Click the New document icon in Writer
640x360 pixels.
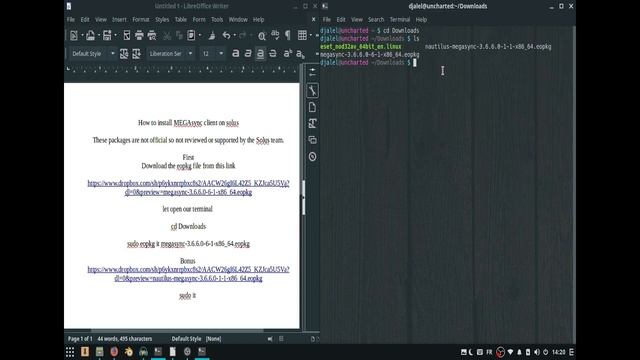click(74, 36)
